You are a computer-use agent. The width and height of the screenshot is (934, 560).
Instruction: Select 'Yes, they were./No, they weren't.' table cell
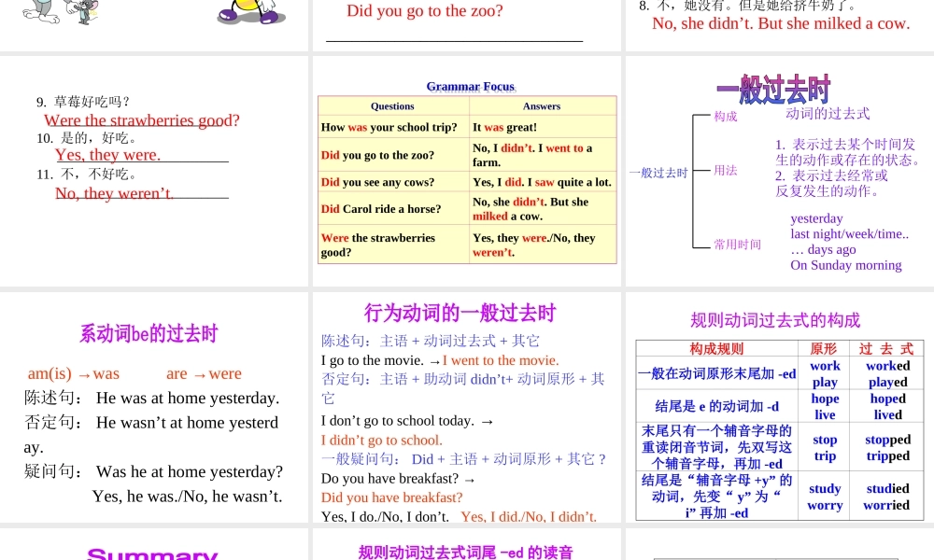pos(543,245)
